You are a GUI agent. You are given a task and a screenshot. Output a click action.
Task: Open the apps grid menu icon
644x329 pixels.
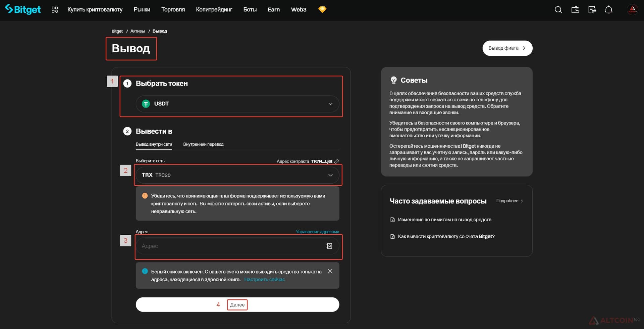click(55, 10)
